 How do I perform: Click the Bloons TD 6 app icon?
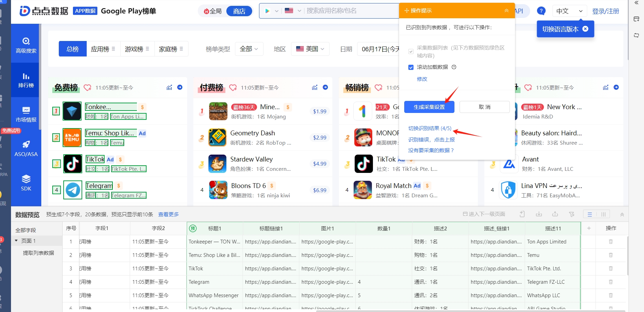click(218, 190)
